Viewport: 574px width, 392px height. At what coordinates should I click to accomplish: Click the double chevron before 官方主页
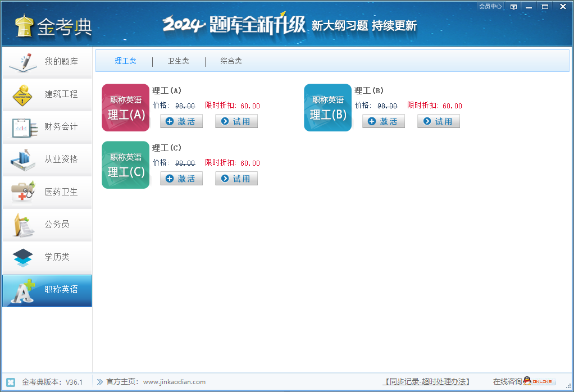pos(99,382)
